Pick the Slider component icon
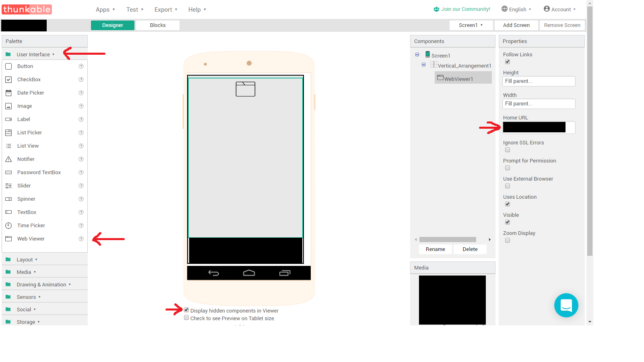This screenshot has height=362, width=644. point(8,186)
